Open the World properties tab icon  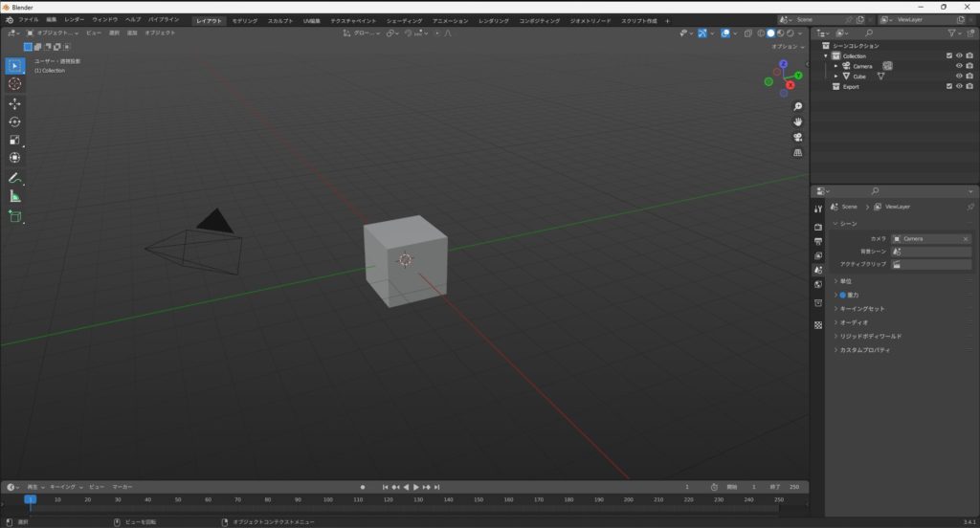tap(818, 284)
